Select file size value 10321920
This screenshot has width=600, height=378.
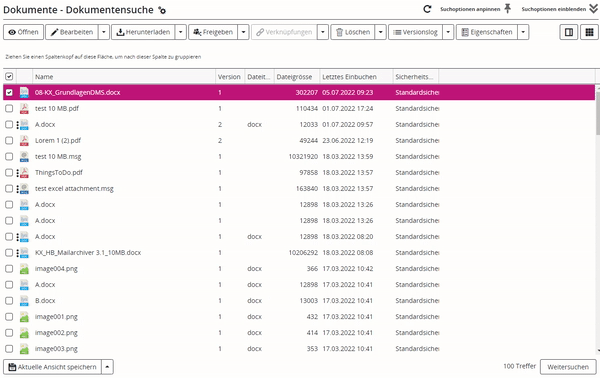(303, 157)
